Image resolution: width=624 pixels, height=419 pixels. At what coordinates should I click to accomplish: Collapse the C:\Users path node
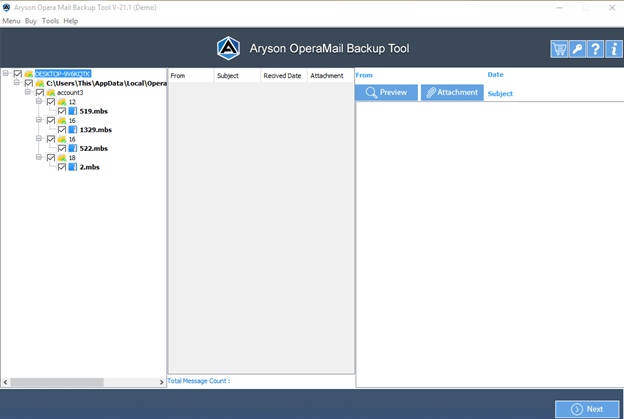(x=17, y=82)
